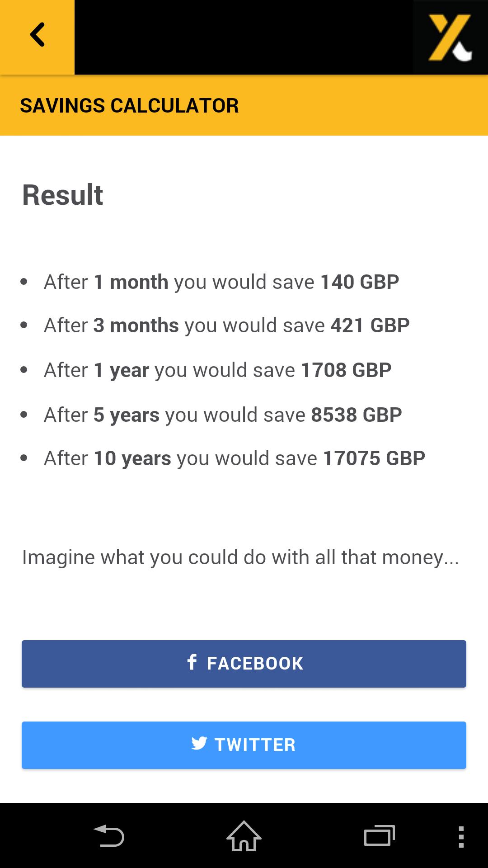This screenshot has width=488, height=868.
Task: Go to Android home screen
Action: [x=244, y=835]
